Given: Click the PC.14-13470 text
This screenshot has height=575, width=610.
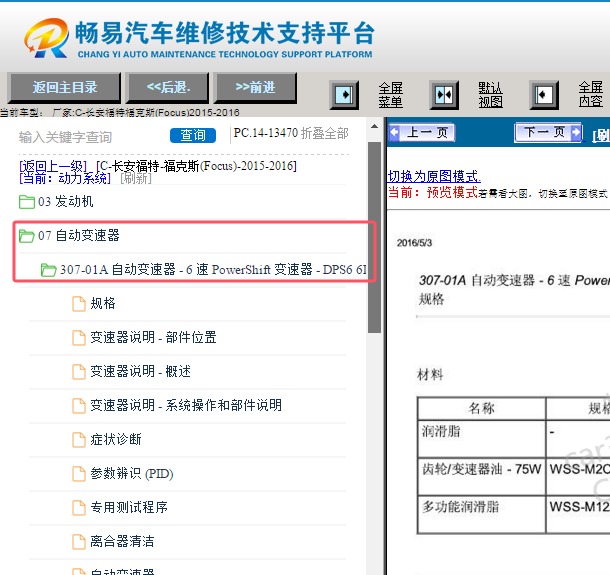Looking at the screenshot, I should [266, 133].
